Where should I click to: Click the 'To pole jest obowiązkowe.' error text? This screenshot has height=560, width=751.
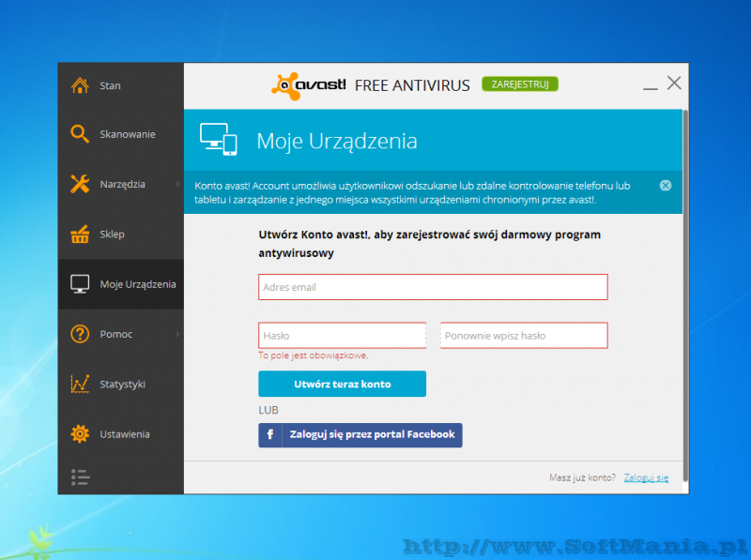tap(314, 356)
